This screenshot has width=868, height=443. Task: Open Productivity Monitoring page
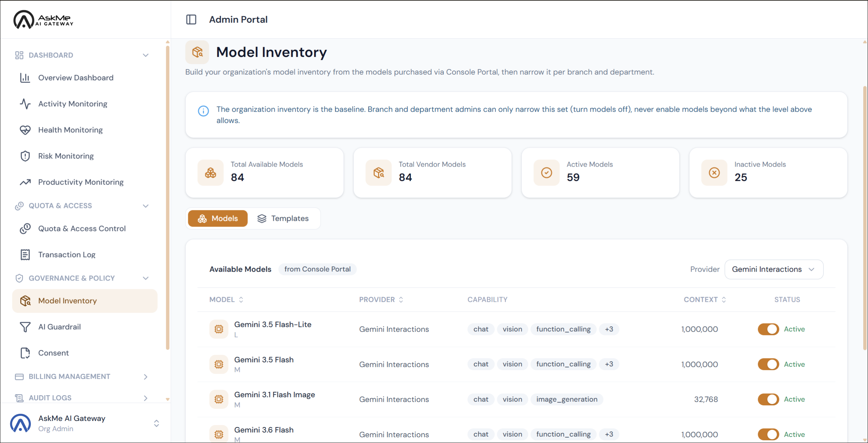point(85,182)
